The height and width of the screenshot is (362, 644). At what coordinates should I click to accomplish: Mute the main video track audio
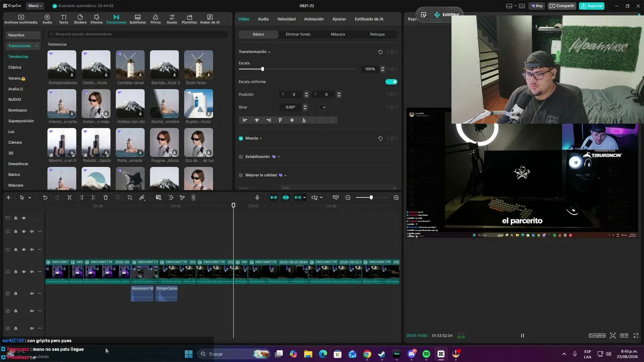click(32, 271)
